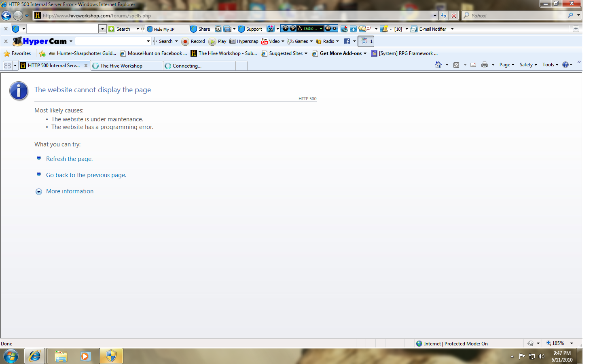
Task: Click the Yahoo! search box
Action: pyautogui.click(x=518, y=15)
